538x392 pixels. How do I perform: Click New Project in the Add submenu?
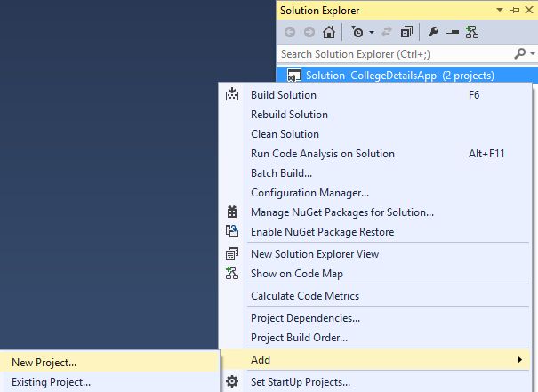click(x=44, y=362)
